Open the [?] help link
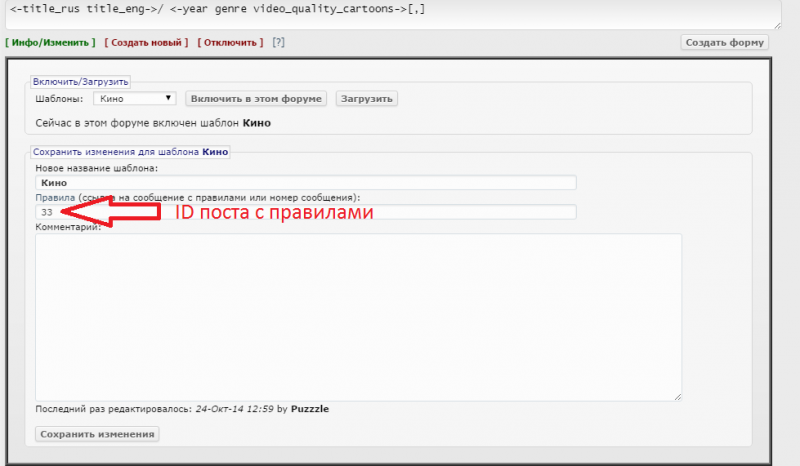The width and height of the screenshot is (800, 466). point(278,42)
